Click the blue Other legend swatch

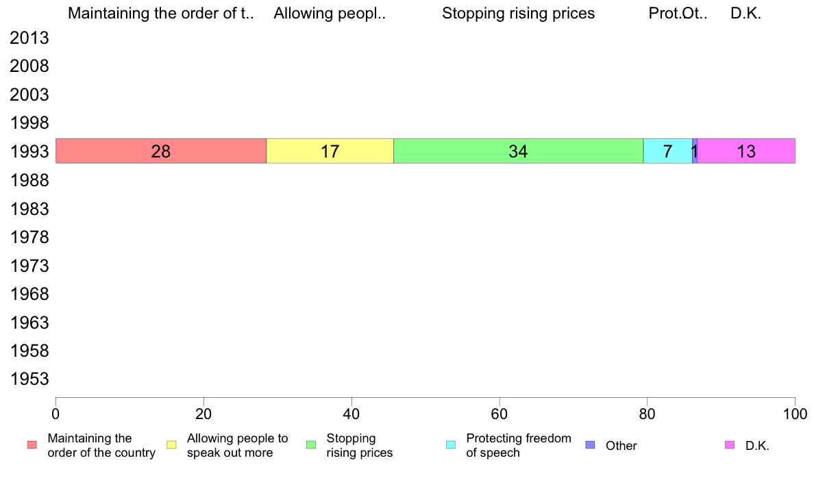[590, 445]
